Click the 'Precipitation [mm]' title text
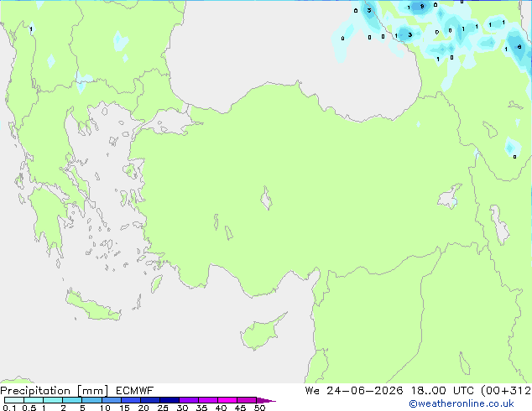 (x=55, y=391)
